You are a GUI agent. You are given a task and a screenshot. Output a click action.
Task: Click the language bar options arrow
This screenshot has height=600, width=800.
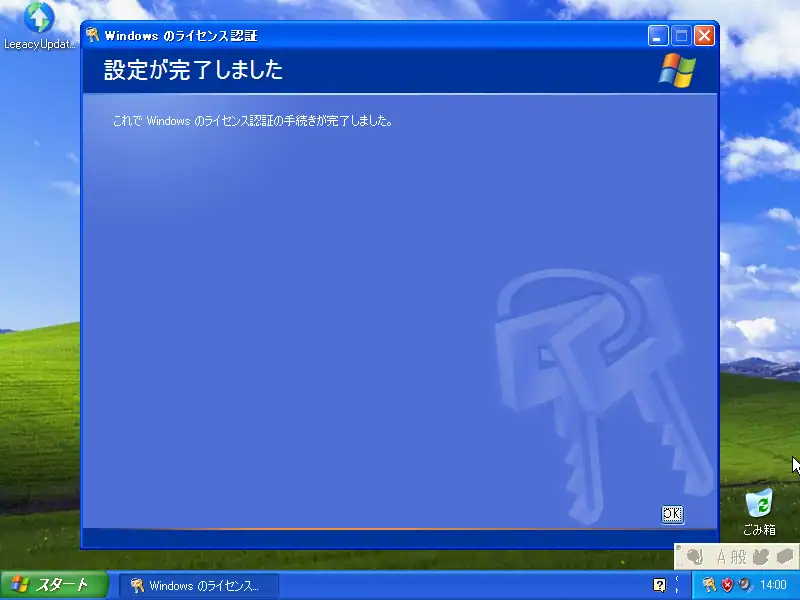click(677, 591)
